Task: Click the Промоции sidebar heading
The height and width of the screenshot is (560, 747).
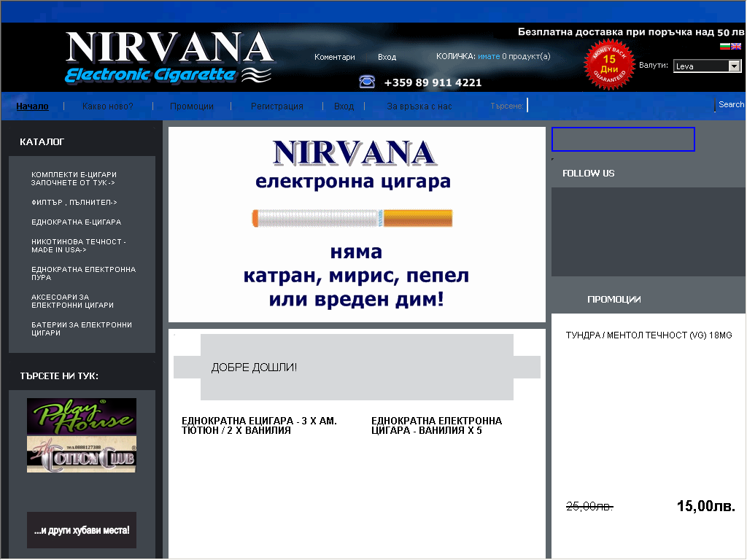Action: (614, 300)
